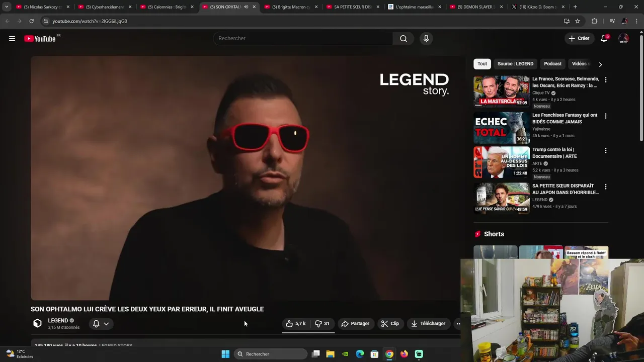Click the address bar URL
The height and width of the screenshot is (362, 644).
[x=90, y=21]
